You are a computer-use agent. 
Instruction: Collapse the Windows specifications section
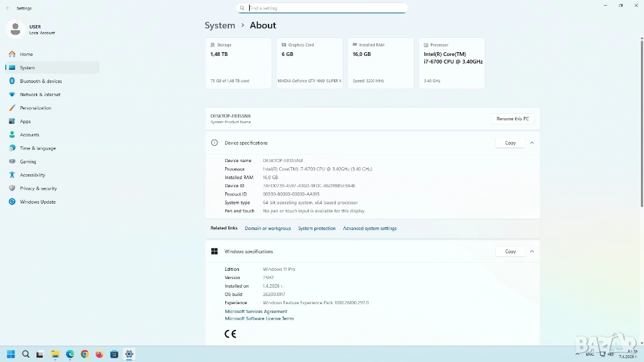tap(532, 251)
